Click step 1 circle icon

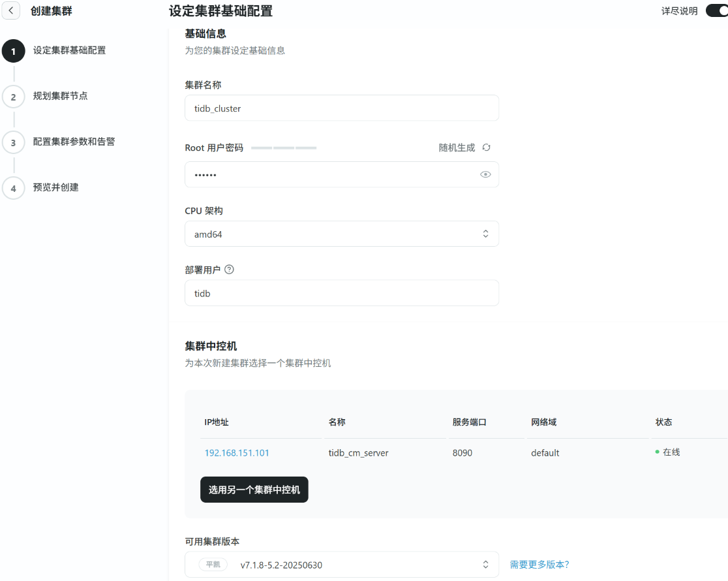click(x=13, y=51)
